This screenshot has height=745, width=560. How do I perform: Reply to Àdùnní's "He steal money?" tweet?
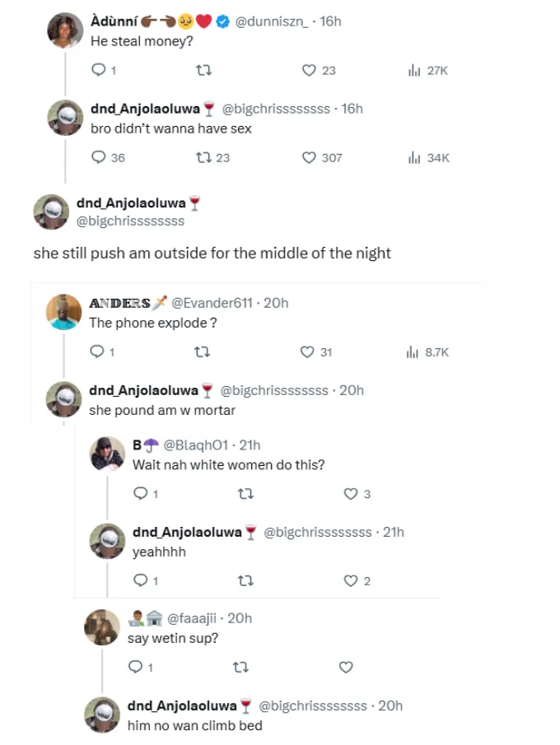tap(97, 71)
